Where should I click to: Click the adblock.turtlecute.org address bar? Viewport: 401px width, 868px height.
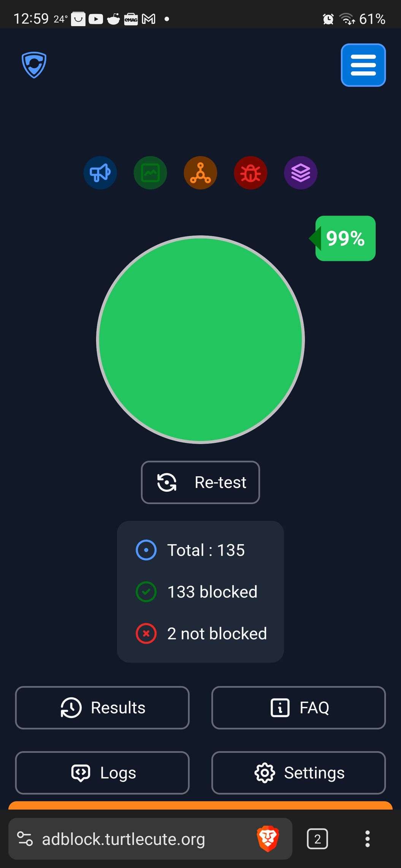coord(124,839)
